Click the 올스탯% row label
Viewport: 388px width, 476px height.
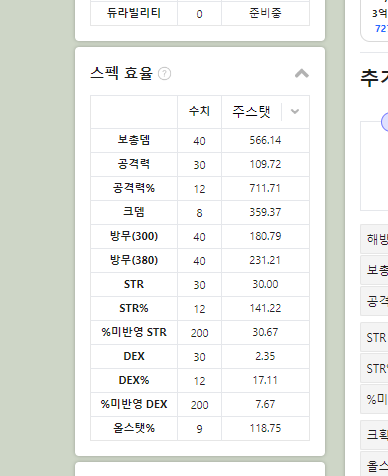tap(134, 428)
